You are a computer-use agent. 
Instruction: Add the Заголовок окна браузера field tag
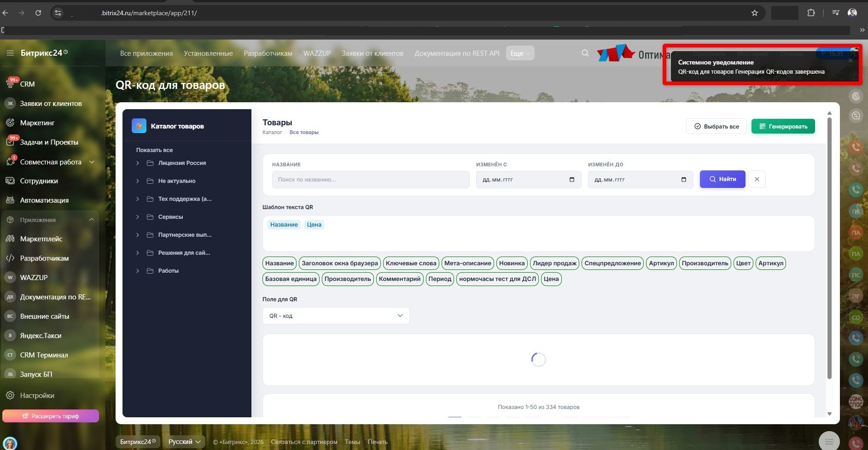(340, 263)
